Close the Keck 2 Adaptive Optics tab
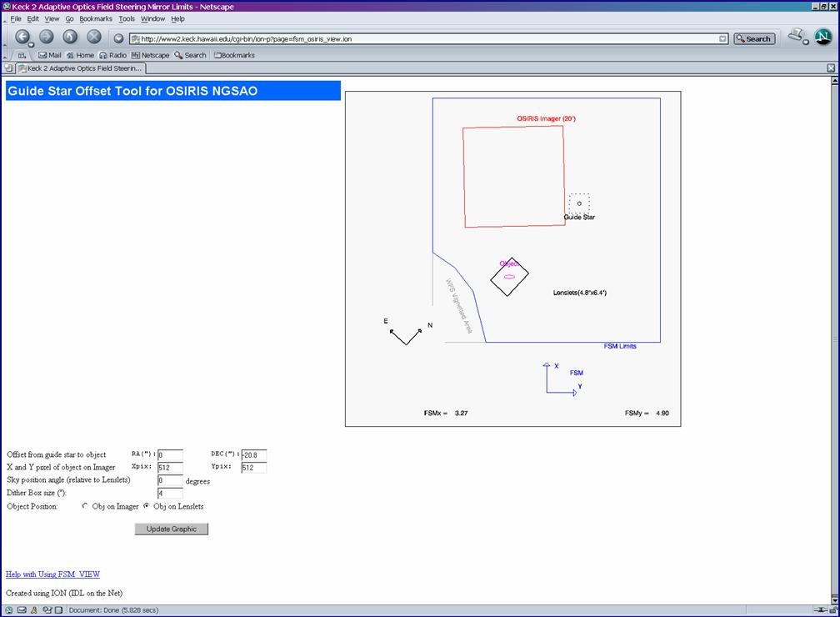This screenshot has width=840, height=617. tap(830, 68)
